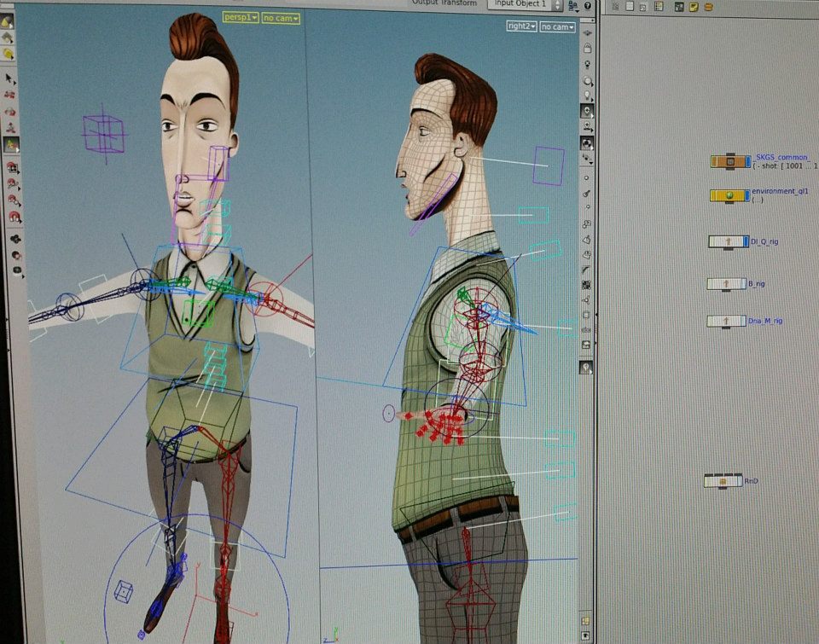The image size is (819, 644).
Task: Click the black camera view tool icon
Action: coord(15,239)
